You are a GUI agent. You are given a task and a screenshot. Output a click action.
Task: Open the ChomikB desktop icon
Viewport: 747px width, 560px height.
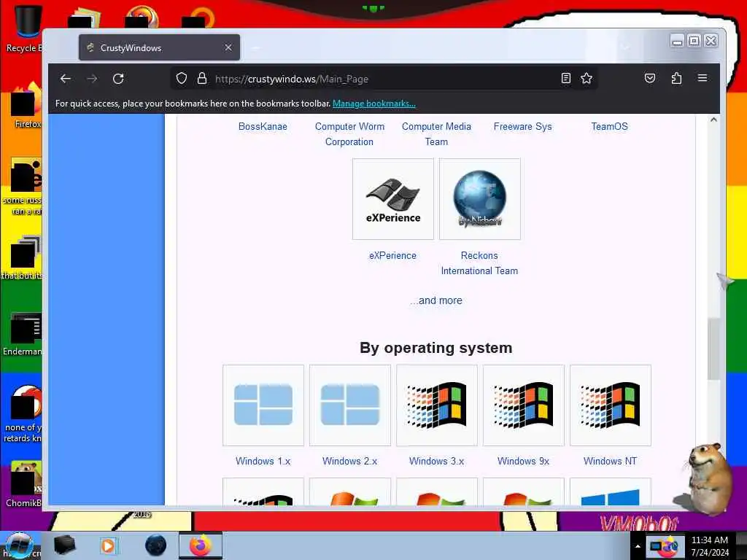click(24, 484)
